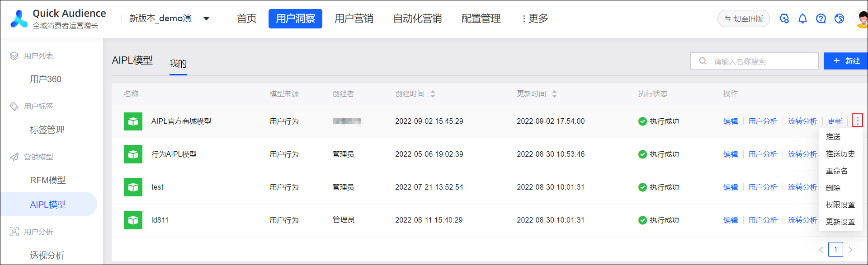Click the 切至旧版 button
This screenshot has height=265, width=868.
743,19
